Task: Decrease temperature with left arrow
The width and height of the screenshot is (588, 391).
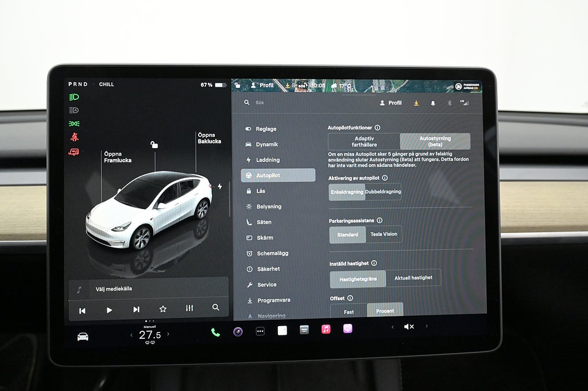Action: tap(131, 335)
